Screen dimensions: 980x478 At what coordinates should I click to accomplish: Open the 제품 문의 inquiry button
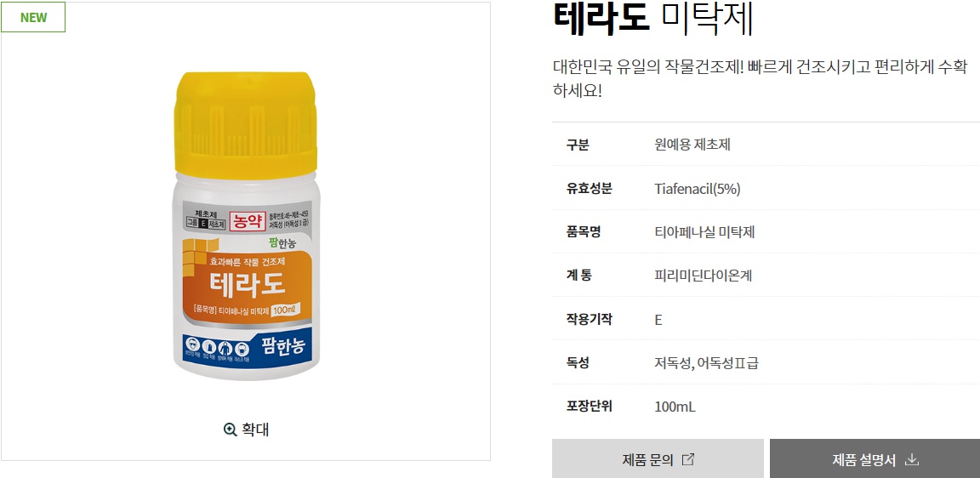click(x=658, y=458)
